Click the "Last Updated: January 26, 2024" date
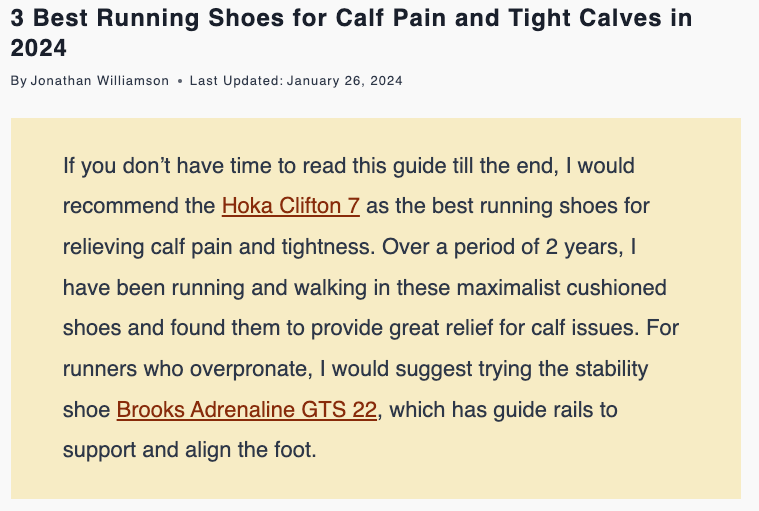The height and width of the screenshot is (511, 759). tap(295, 81)
